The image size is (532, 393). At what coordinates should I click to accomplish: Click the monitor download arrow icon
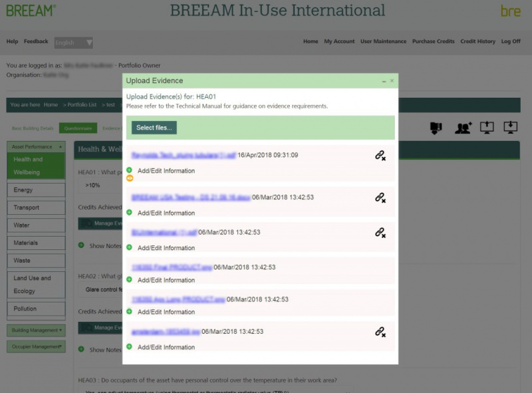click(510, 128)
